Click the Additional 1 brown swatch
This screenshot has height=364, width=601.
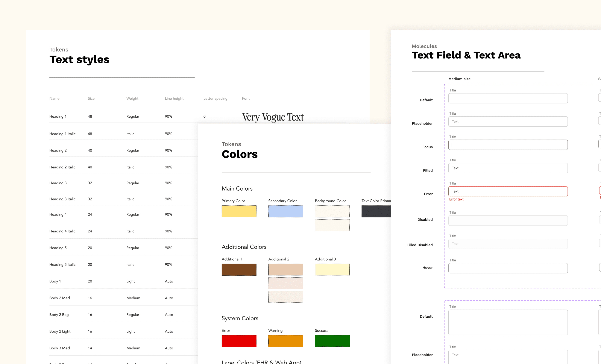tap(239, 270)
